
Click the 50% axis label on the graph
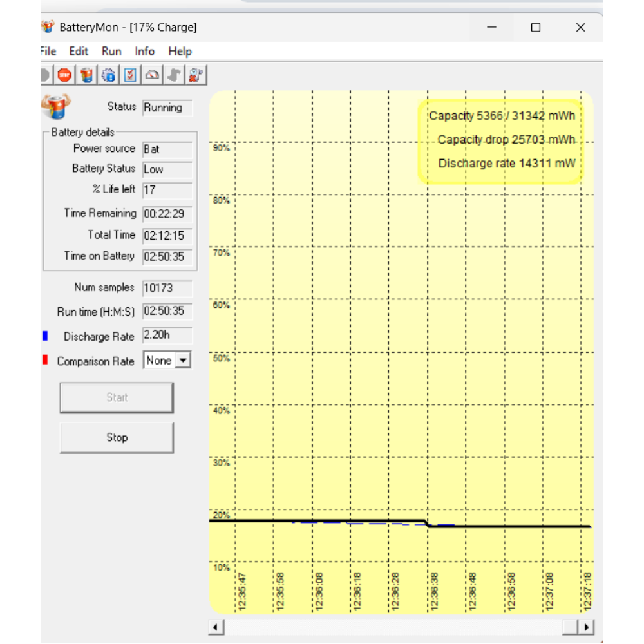pos(222,358)
